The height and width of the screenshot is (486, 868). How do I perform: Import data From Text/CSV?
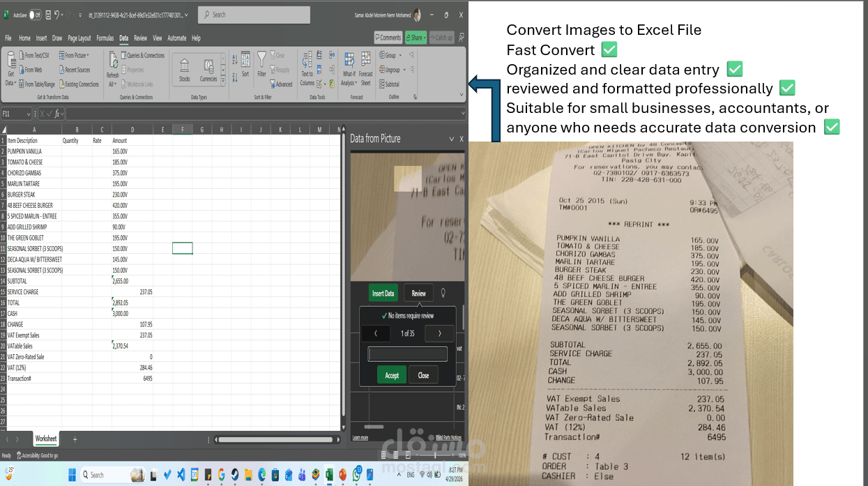[x=33, y=55]
